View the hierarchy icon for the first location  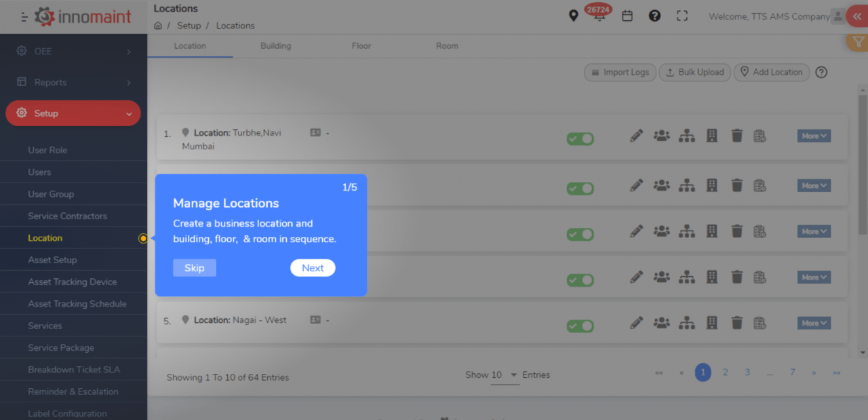coord(686,135)
